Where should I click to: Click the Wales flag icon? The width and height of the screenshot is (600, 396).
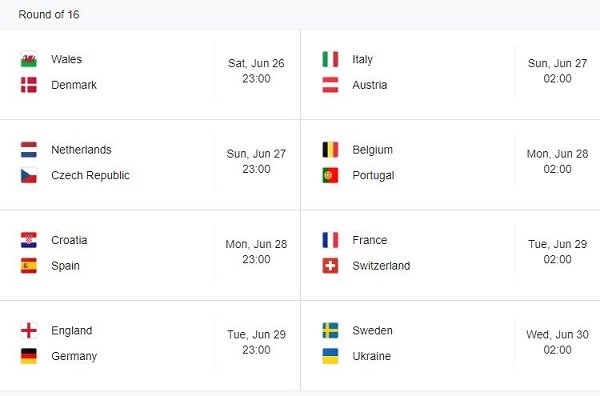tap(29, 59)
